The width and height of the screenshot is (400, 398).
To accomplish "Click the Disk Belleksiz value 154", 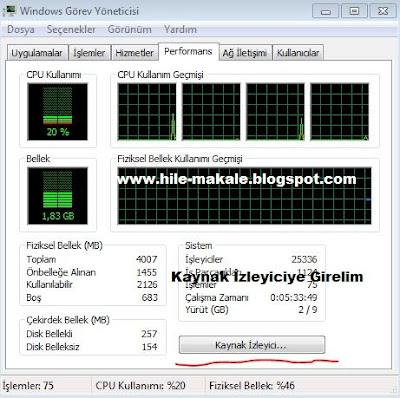I will click(x=149, y=347).
